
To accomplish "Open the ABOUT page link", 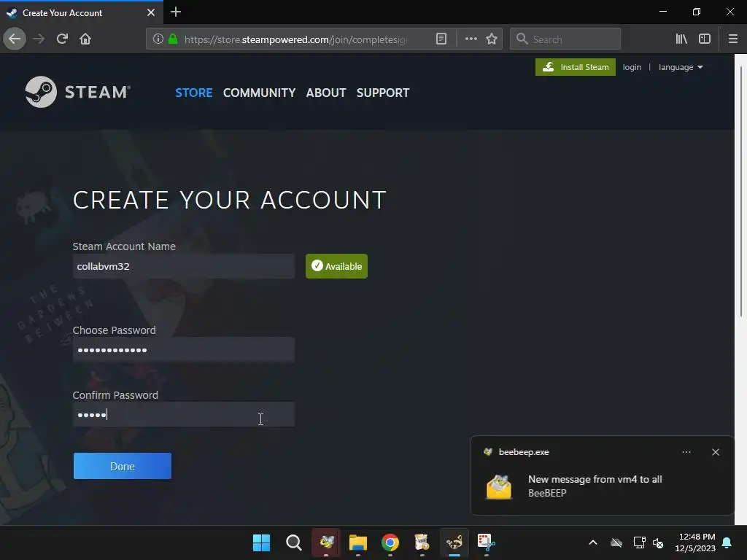I will 326,93.
